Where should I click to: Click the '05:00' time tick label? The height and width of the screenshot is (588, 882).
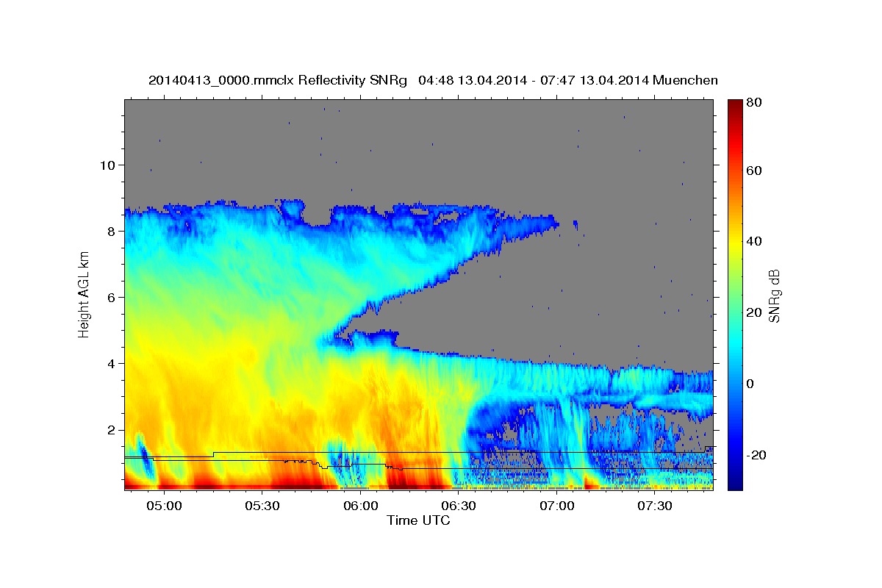click(165, 506)
